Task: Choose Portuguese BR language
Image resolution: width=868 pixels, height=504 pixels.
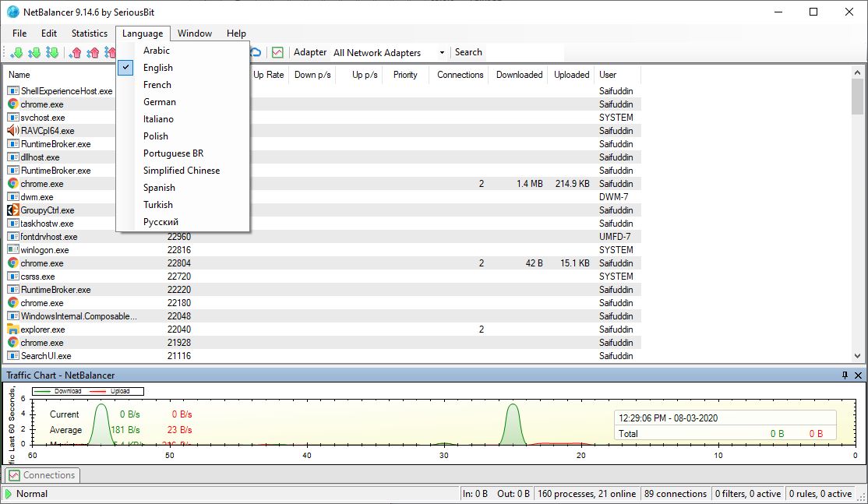Action: coord(182,153)
